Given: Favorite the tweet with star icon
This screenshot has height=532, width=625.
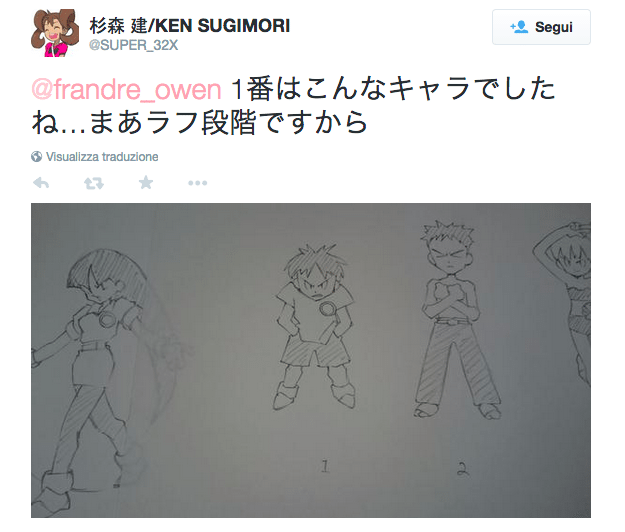Looking at the screenshot, I should (146, 183).
